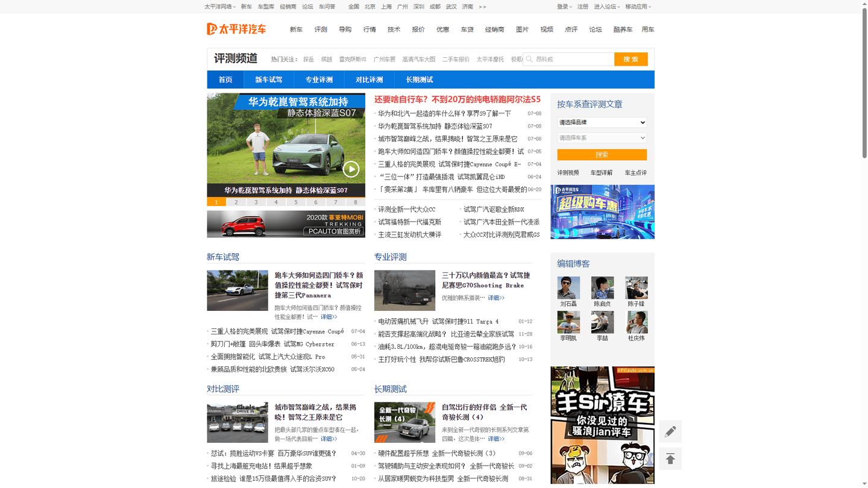Click the magnifier icon in search box
Screen dimensions: 868x488
529,59
